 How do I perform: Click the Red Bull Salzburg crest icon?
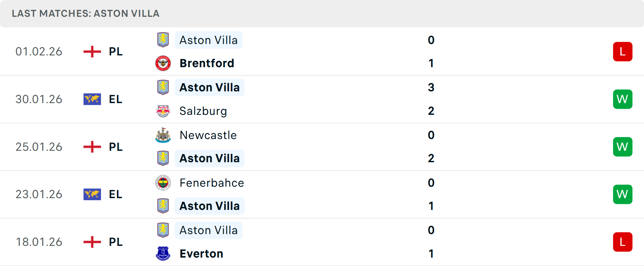pyautogui.click(x=163, y=111)
